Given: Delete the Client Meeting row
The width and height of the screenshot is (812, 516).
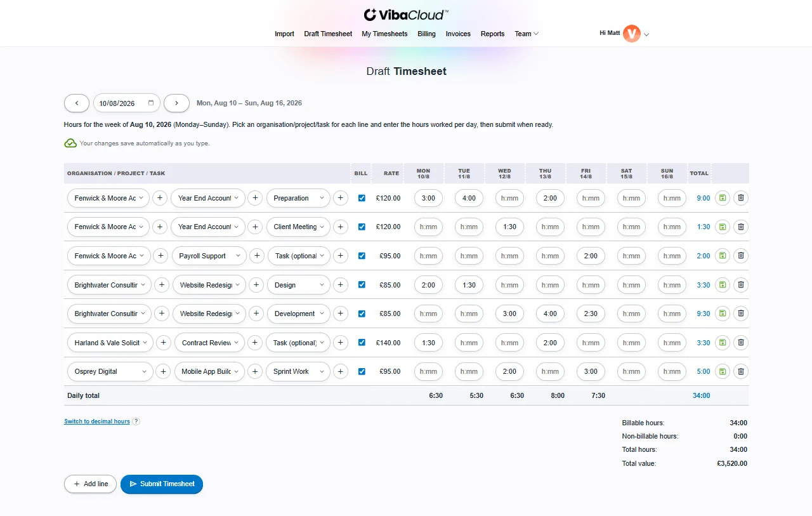Looking at the screenshot, I should (x=740, y=227).
